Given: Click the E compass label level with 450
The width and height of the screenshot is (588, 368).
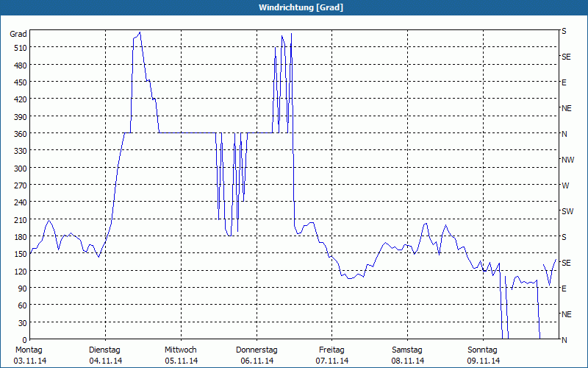Looking at the screenshot, I should 564,82.
